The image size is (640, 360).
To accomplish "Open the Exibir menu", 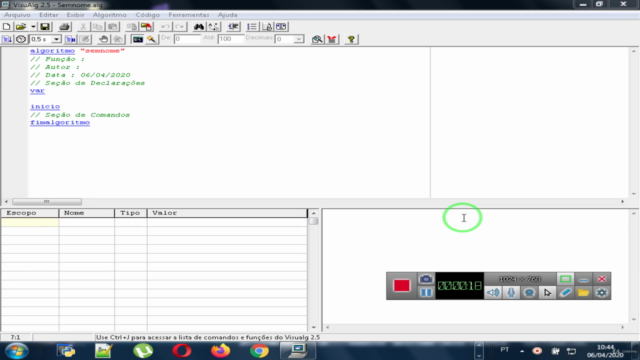I will click(x=76, y=15).
